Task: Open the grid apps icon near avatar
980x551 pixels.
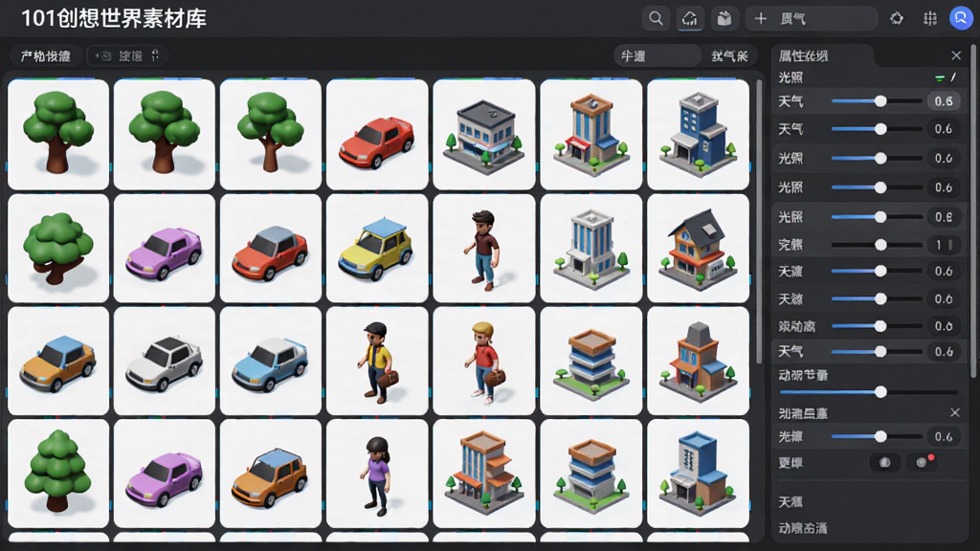Action: tap(930, 18)
